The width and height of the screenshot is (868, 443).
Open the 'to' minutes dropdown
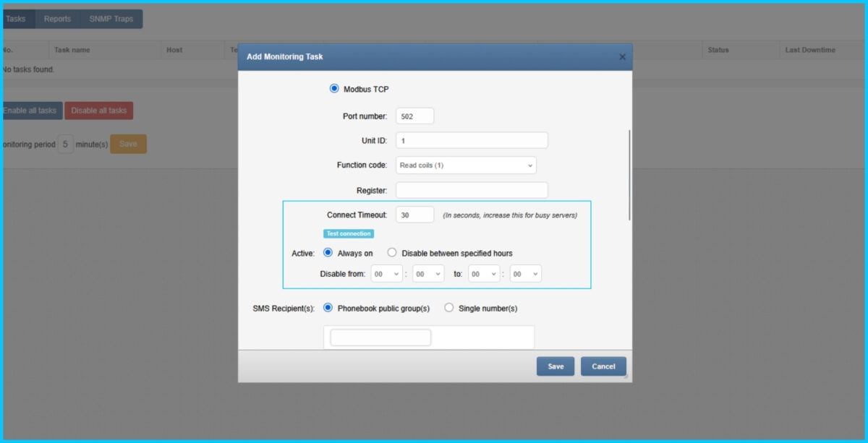525,274
